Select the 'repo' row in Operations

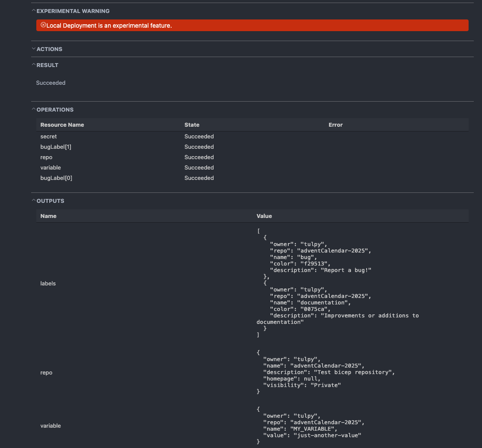click(252, 157)
